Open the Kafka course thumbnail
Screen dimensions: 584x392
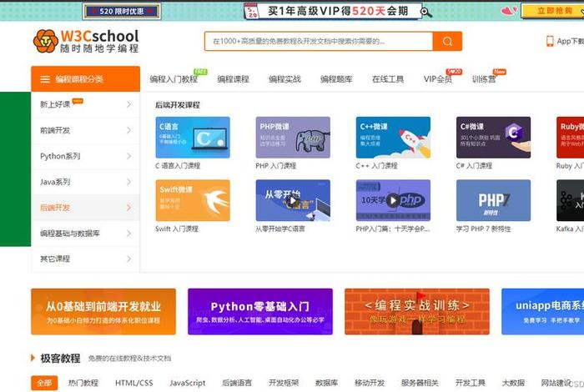coord(570,200)
